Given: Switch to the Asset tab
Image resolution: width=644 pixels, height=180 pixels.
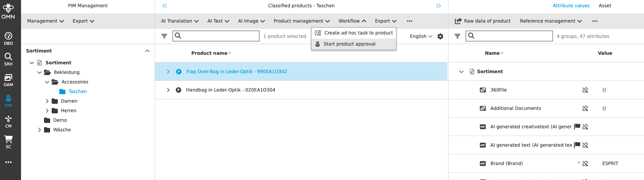Looking at the screenshot, I should 605,6.
